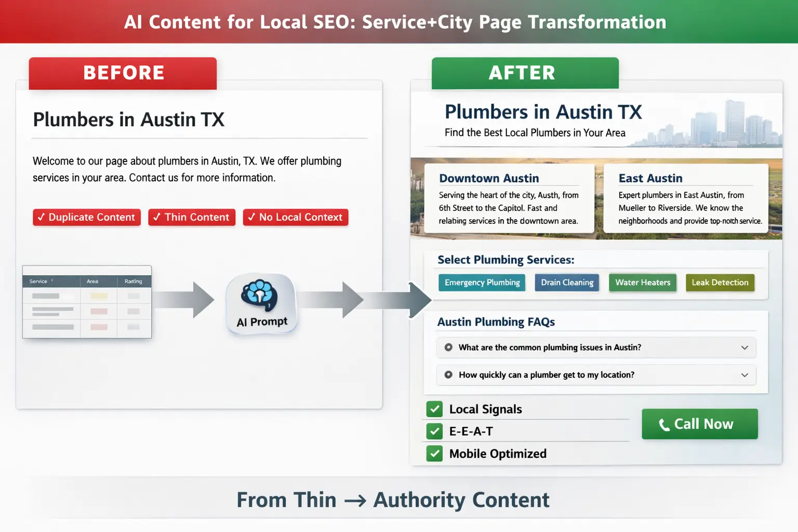This screenshot has width=798, height=532.
Task: Expand the plumber arrival time FAQ
Action: 744,375
